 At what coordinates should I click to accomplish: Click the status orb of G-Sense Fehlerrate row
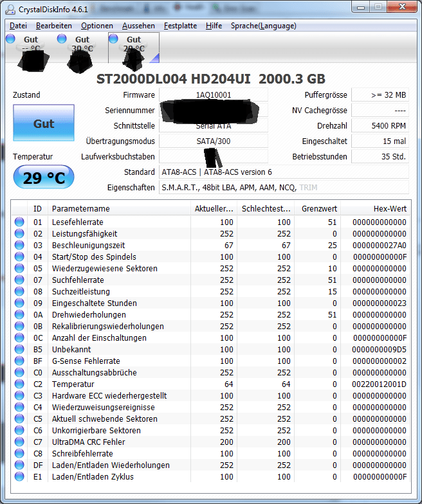19,361
